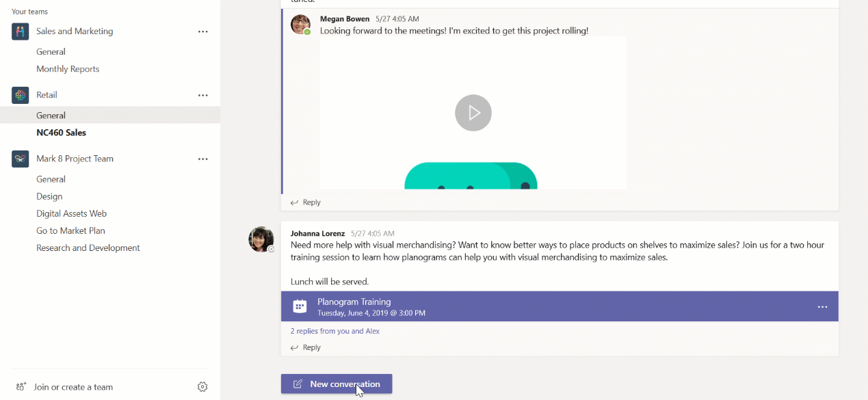Reply to Johanna Lorenz's message

tap(305, 347)
